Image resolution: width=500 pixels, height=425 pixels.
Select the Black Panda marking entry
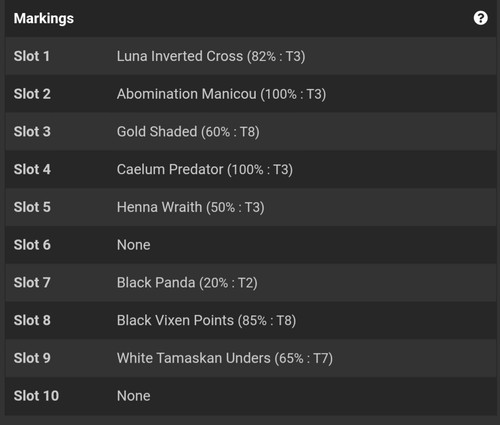(x=187, y=283)
